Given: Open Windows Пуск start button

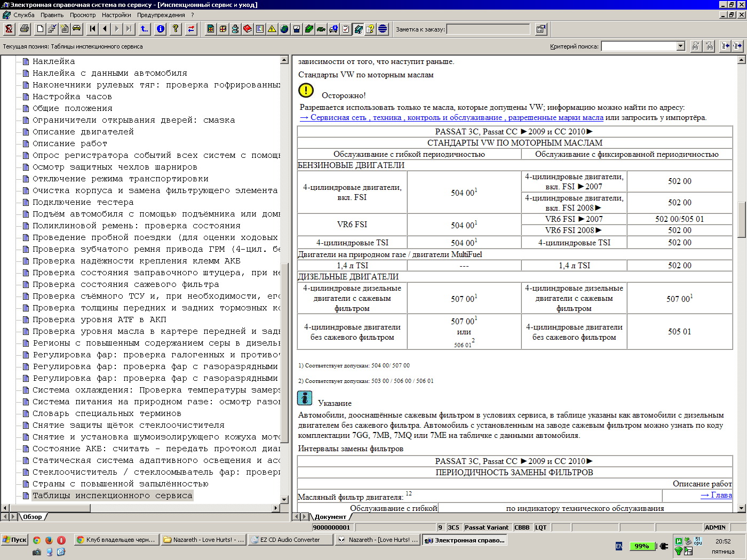Looking at the screenshot, I should tap(14, 540).
